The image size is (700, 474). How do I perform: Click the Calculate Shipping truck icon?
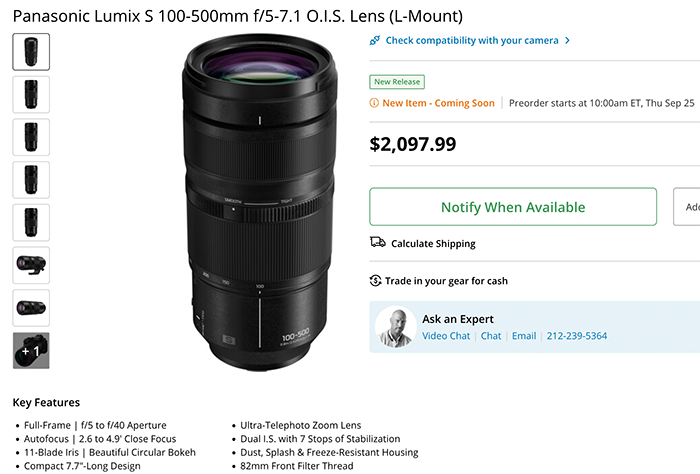pos(377,243)
